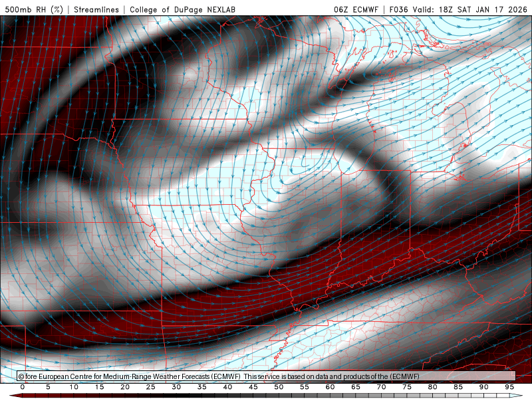532x399 pixels.
Task: Click the '65' value on RH scale
Action: (x=356, y=387)
